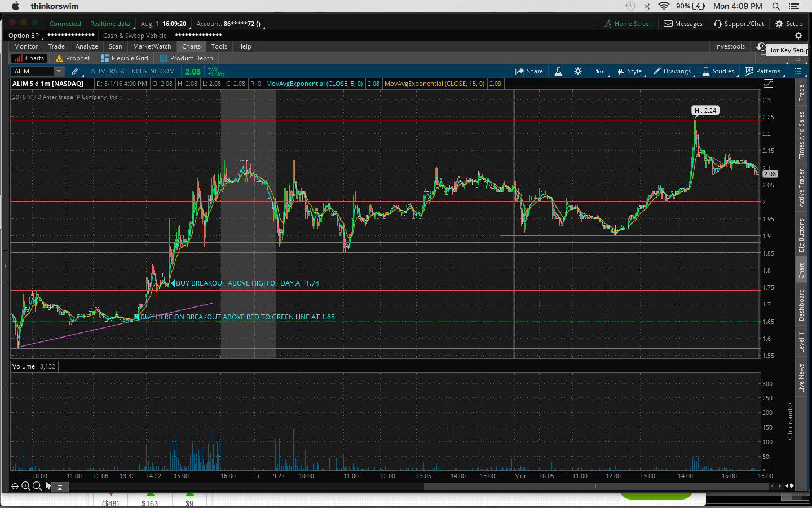Image resolution: width=812 pixels, height=508 pixels.
Task: Click the time axis expand arrows icon
Action: click(790, 486)
